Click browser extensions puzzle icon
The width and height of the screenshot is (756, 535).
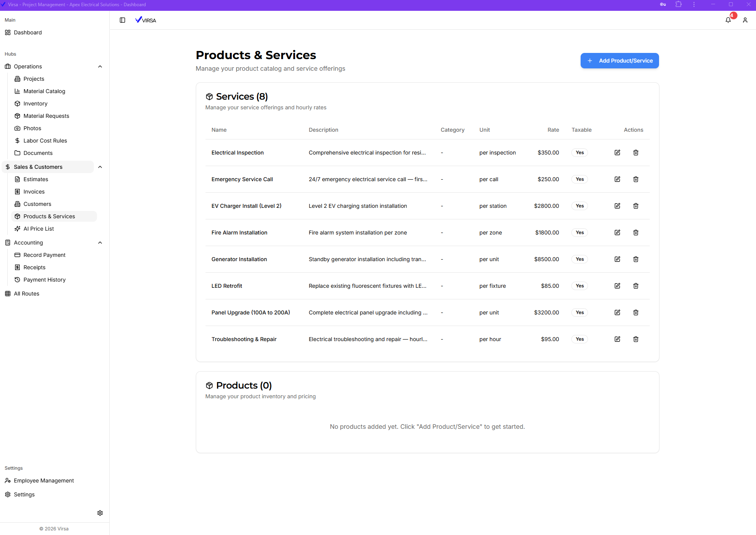coord(679,5)
